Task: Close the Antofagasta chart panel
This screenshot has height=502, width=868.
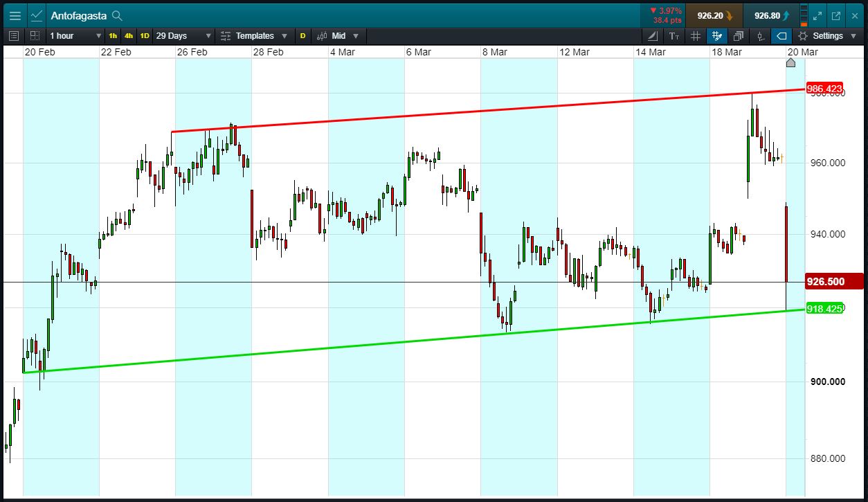Action: [853, 15]
